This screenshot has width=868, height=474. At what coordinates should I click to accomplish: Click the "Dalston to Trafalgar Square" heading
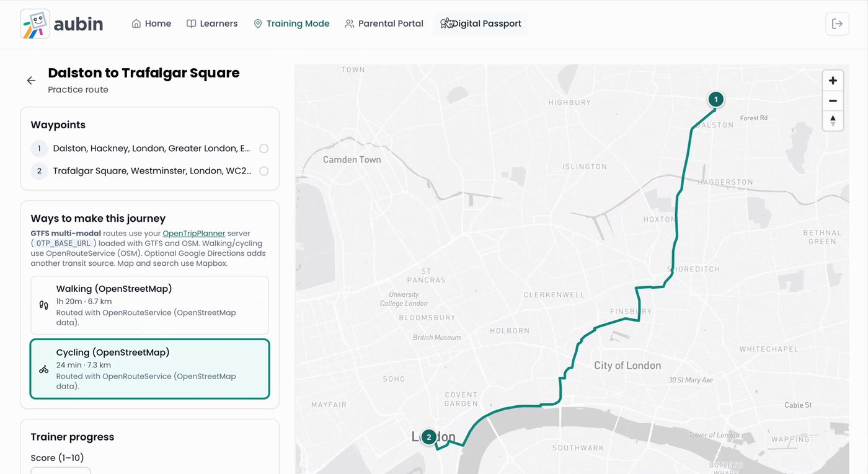144,72
